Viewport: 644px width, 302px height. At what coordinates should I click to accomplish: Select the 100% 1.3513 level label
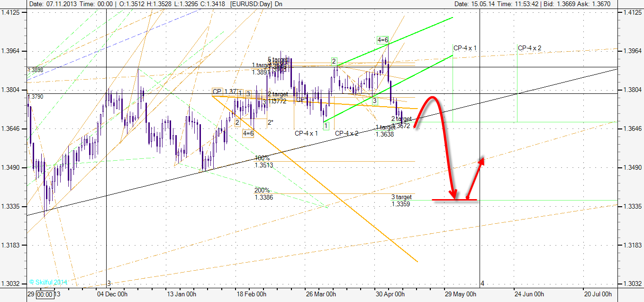coord(263,162)
